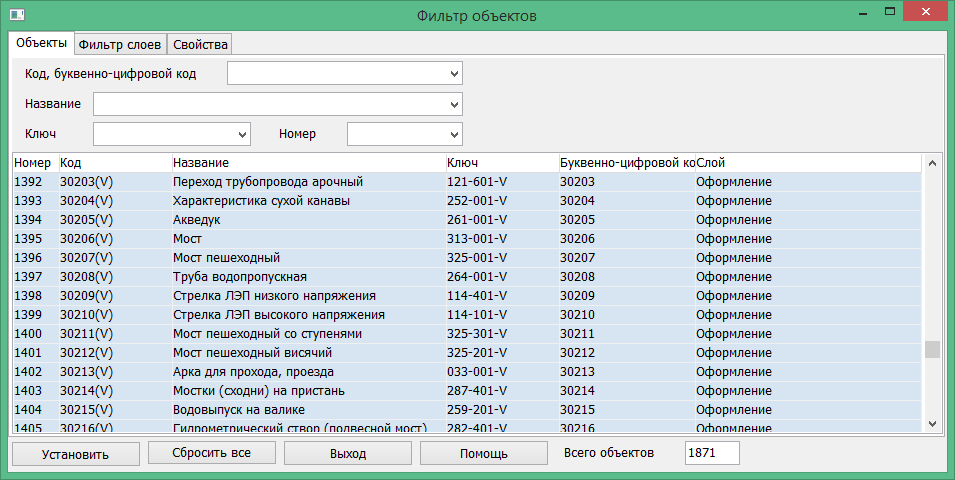955x480 pixels.
Task: Open the Номер dropdown
Action: (454, 133)
